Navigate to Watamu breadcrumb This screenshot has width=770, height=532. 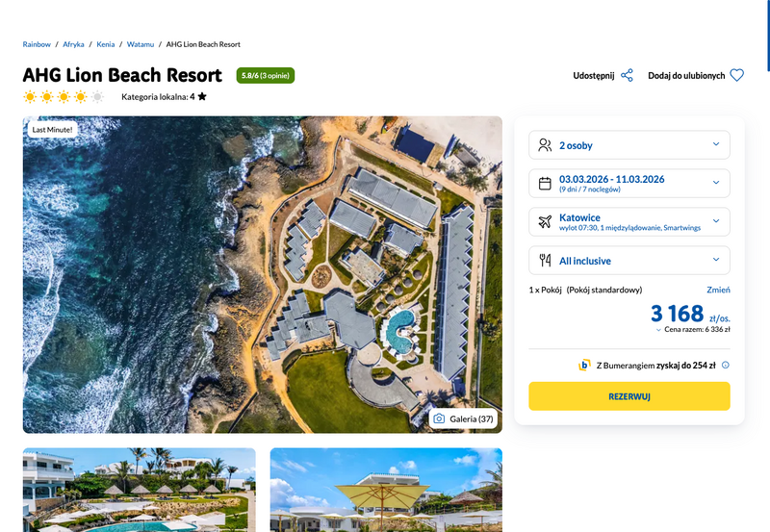tap(141, 44)
